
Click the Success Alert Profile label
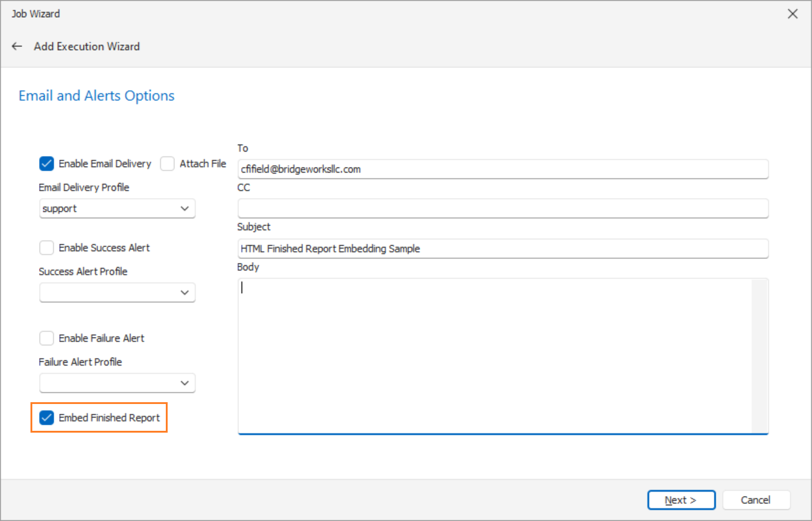pos(83,271)
